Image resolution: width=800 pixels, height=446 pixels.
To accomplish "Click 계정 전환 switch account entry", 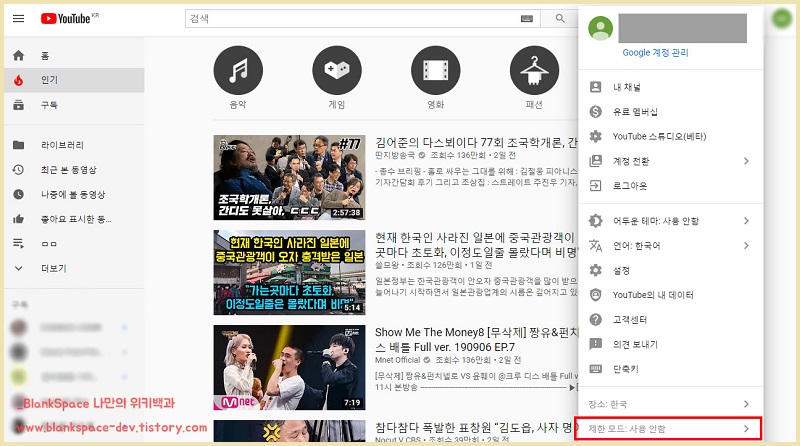I will pos(671,161).
